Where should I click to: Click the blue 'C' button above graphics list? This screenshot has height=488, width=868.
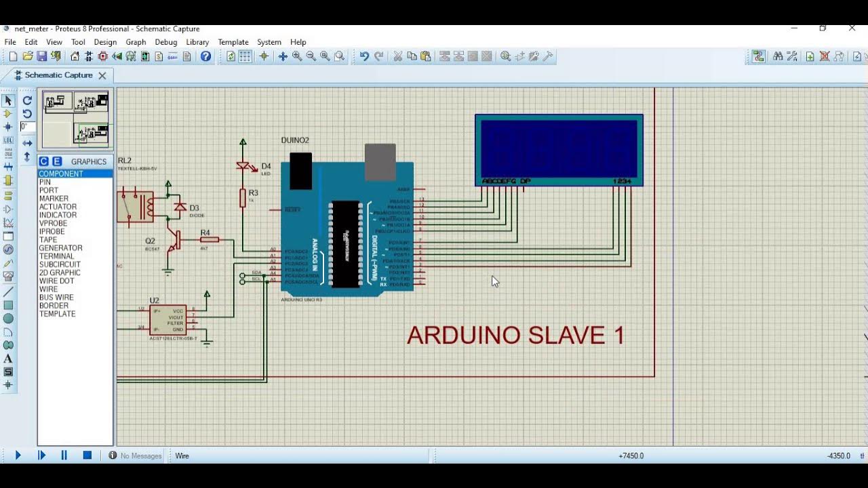tap(43, 161)
